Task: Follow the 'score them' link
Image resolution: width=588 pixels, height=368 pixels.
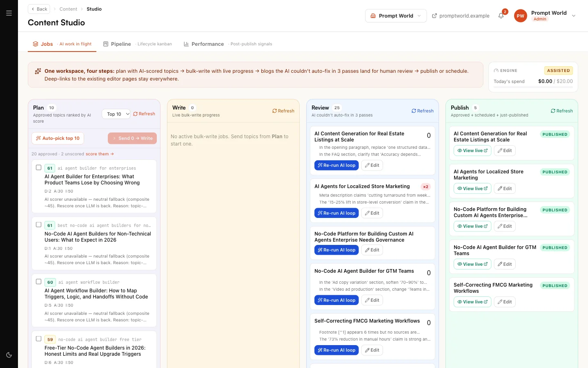Action: tap(100, 154)
